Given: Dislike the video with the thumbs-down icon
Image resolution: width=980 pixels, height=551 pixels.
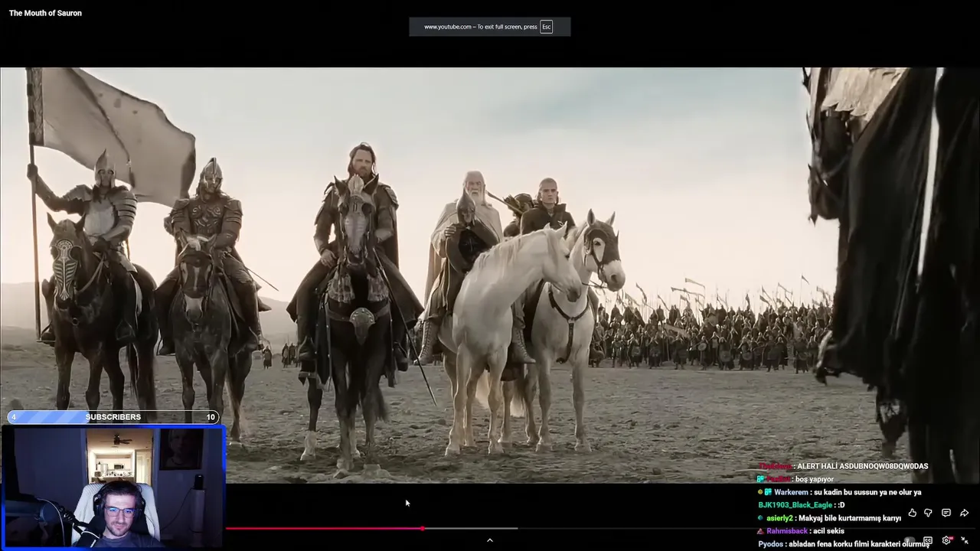Looking at the screenshot, I should point(928,513).
